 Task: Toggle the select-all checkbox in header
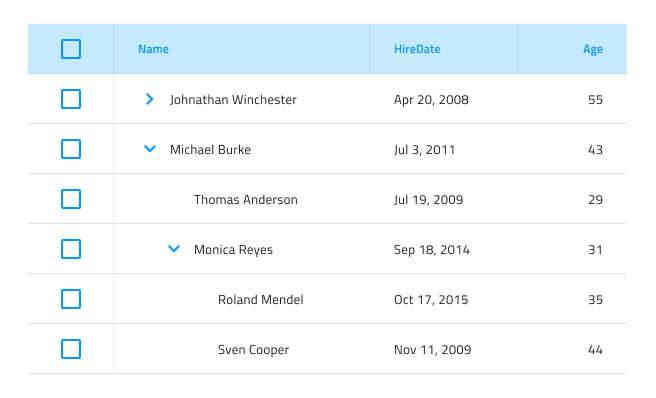tap(71, 49)
